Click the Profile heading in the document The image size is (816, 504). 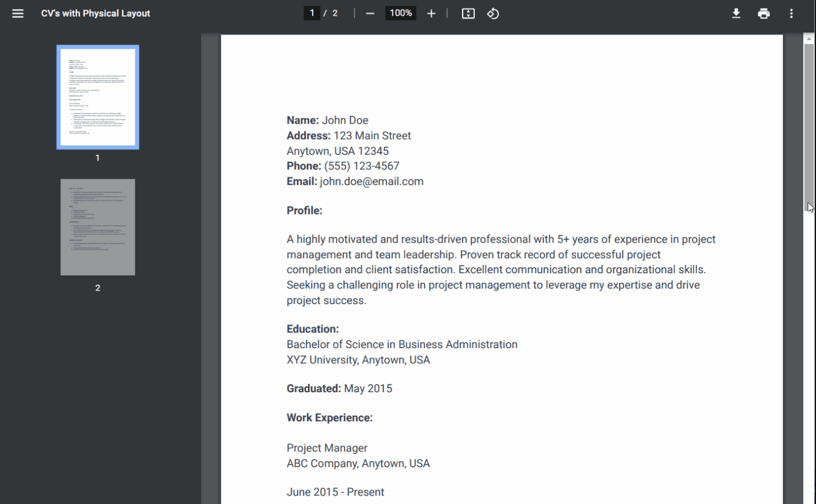[x=304, y=210]
